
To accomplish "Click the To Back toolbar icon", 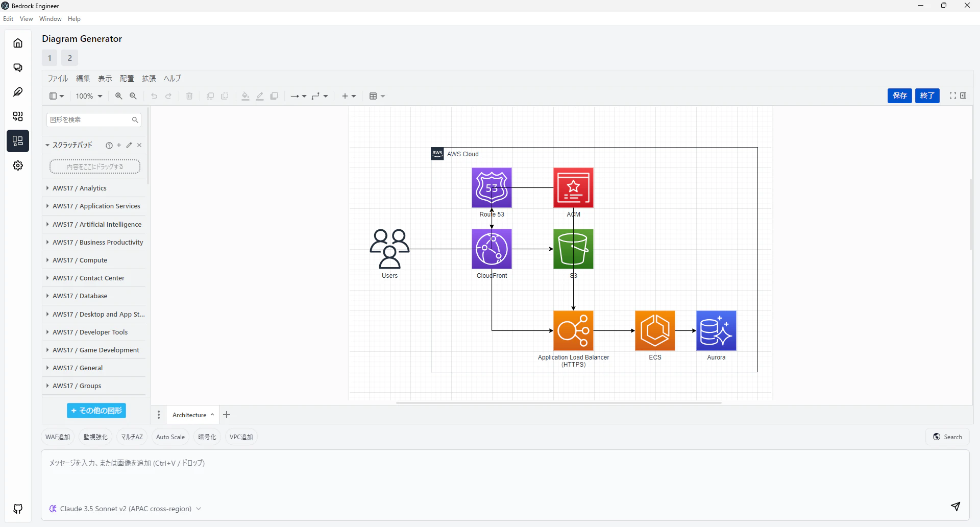I will click(x=225, y=96).
